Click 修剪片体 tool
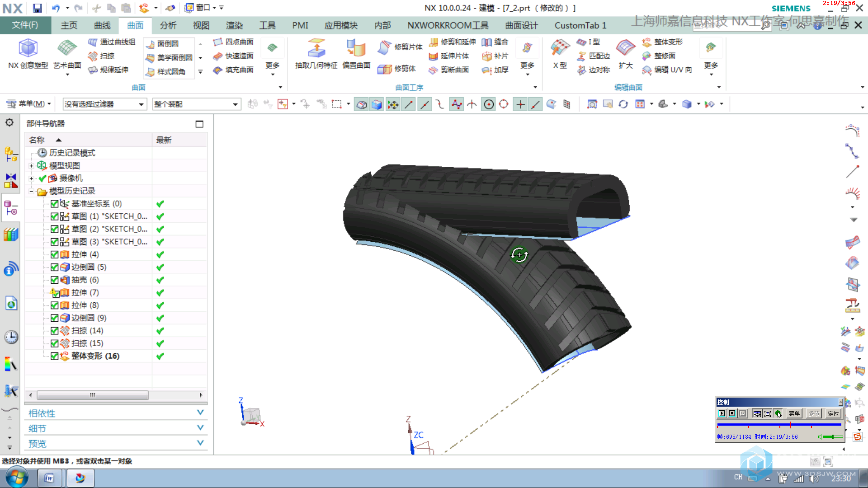 [400, 47]
